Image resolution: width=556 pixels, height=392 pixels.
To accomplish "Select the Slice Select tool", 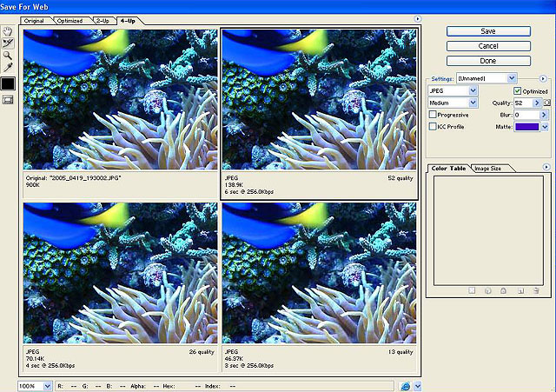I will tap(8, 41).
